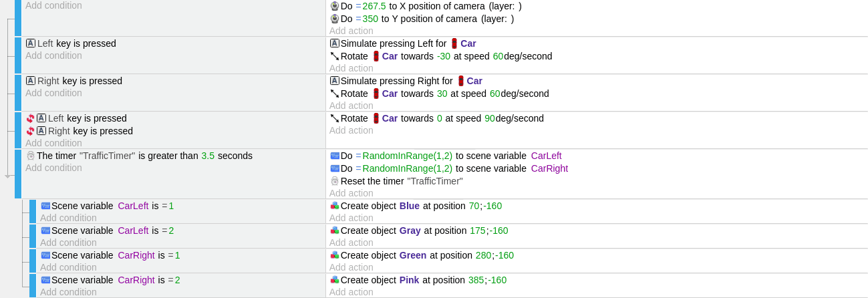This screenshot has height=298, width=868.
Task: Click the timer icon beside Reset the timer
Action: click(335, 181)
